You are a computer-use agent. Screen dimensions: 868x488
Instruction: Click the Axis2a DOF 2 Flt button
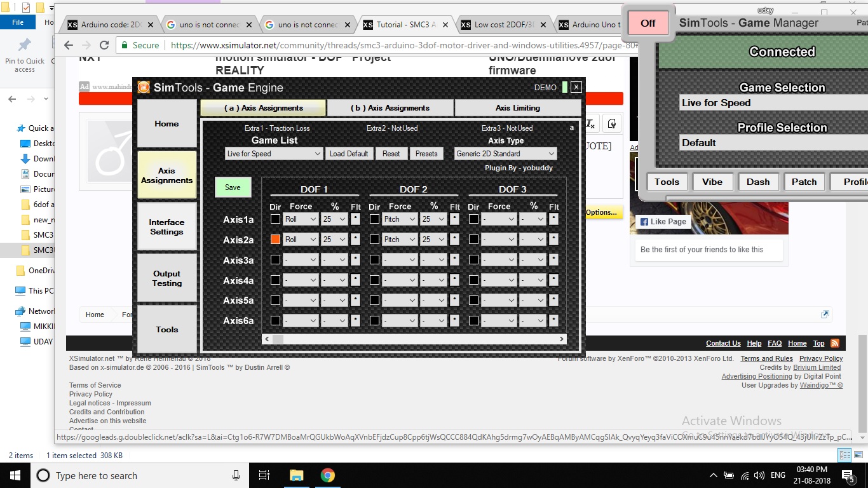454,240
